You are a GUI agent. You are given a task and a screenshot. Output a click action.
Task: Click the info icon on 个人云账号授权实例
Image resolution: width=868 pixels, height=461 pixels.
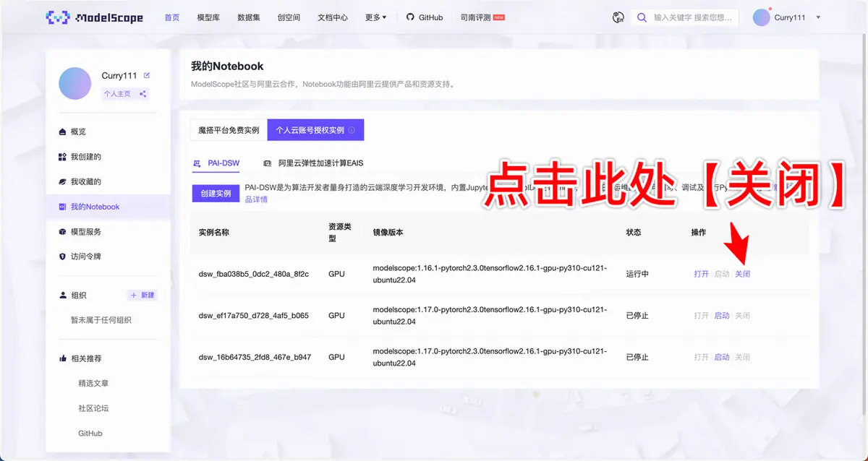coord(352,131)
